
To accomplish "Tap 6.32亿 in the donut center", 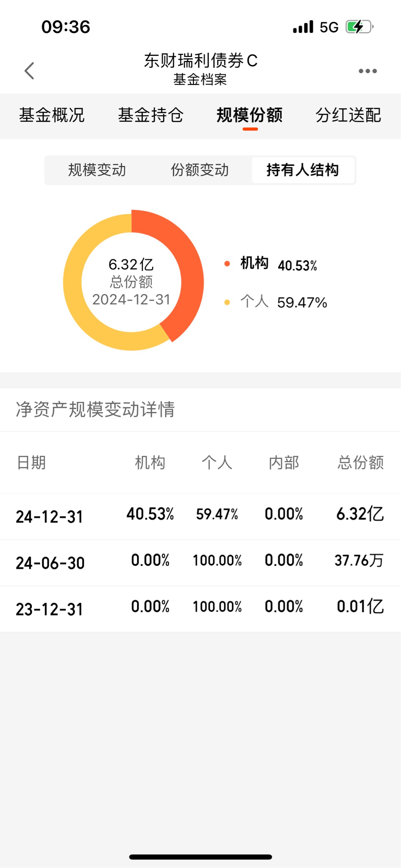I will pos(131,265).
